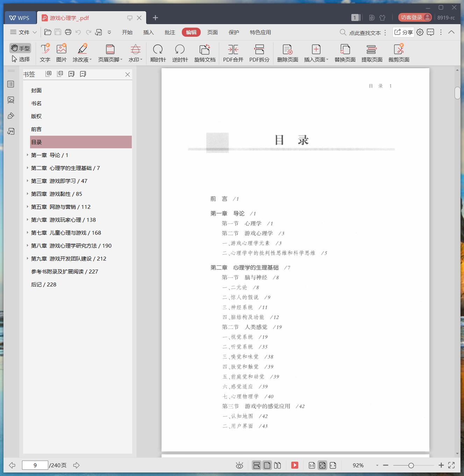Open the correction fluid dropdown (涂改液)

click(82, 53)
